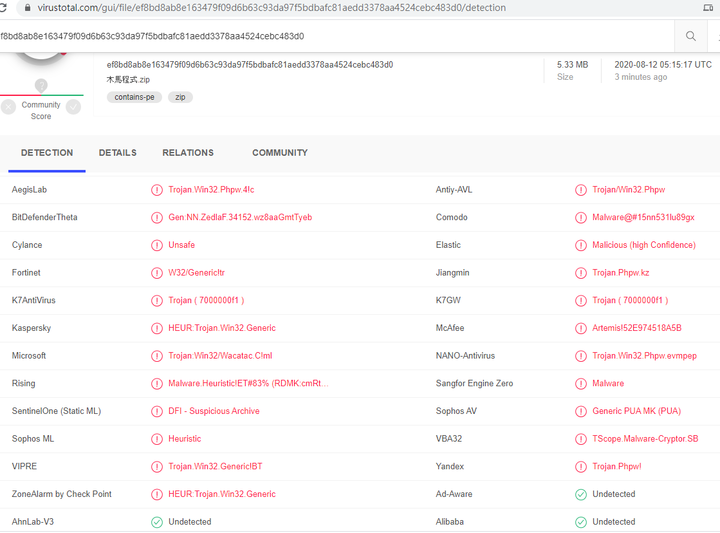This screenshot has width=720, height=533.
Task: Click the contains-pe tag
Action: point(134,97)
